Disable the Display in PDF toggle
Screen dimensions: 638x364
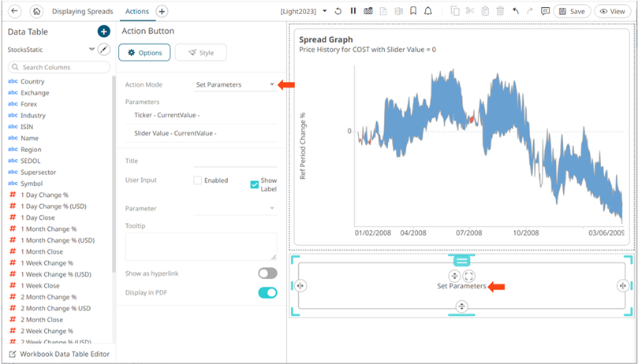pos(267,293)
